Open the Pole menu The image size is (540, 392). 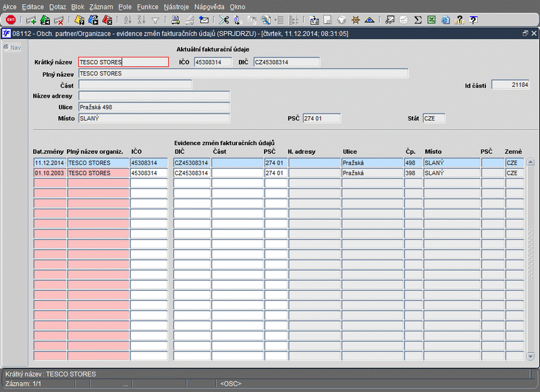[125, 7]
